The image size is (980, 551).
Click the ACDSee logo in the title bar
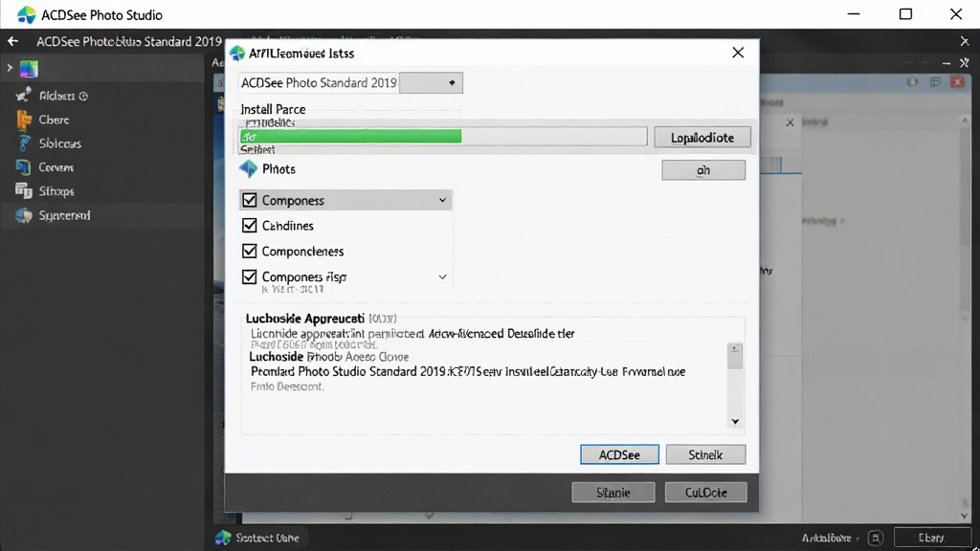26,14
